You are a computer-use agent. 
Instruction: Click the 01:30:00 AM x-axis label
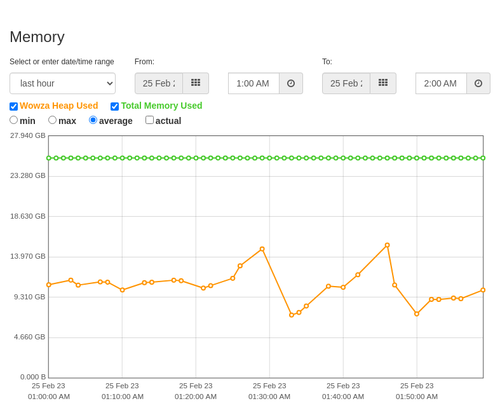tap(269, 396)
